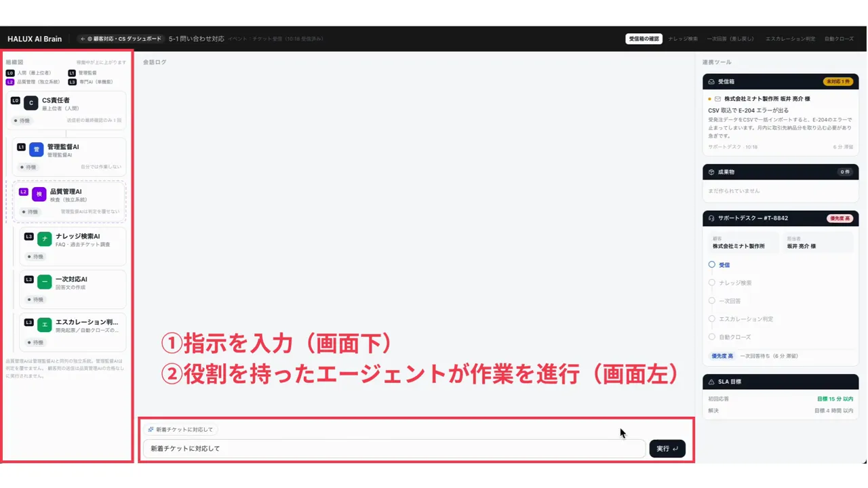The width and height of the screenshot is (868, 488).
Task: Click the blue 管理監督AI agent icon
Action: [37, 150]
